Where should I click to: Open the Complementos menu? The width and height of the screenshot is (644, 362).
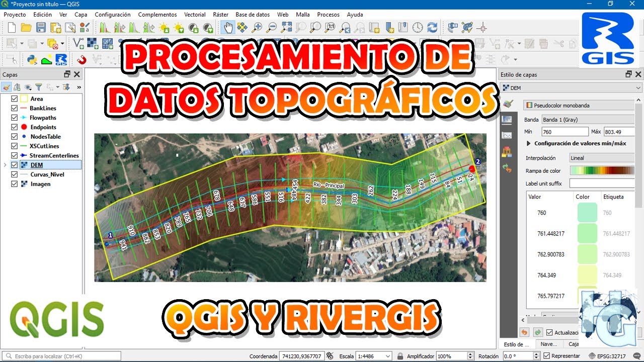(157, 15)
